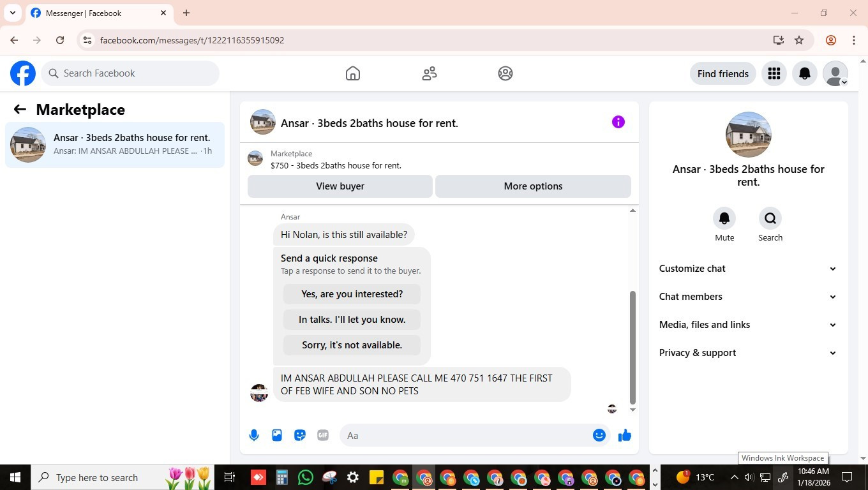868x490 pixels.
Task: Select the Messenger | Facebook tab
Action: [x=99, y=13]
